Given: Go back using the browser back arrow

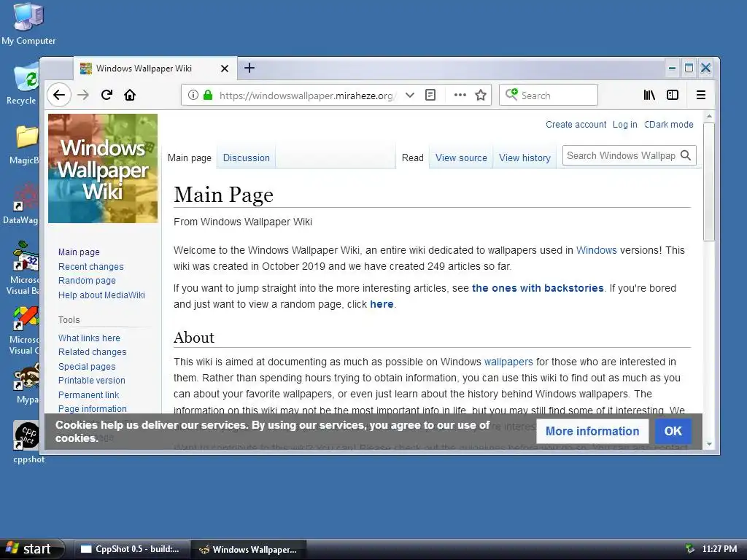Looking at the screenshot, I should [59, 96].
